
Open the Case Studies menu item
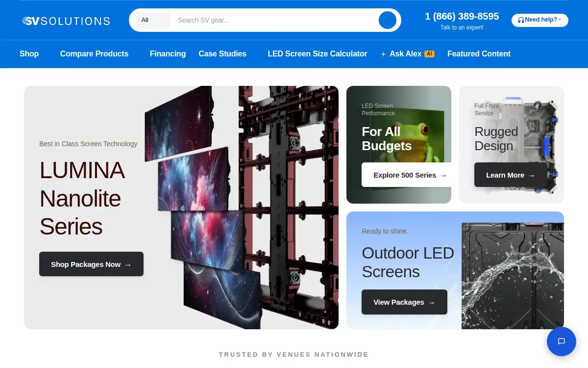(x=222, y=54)
